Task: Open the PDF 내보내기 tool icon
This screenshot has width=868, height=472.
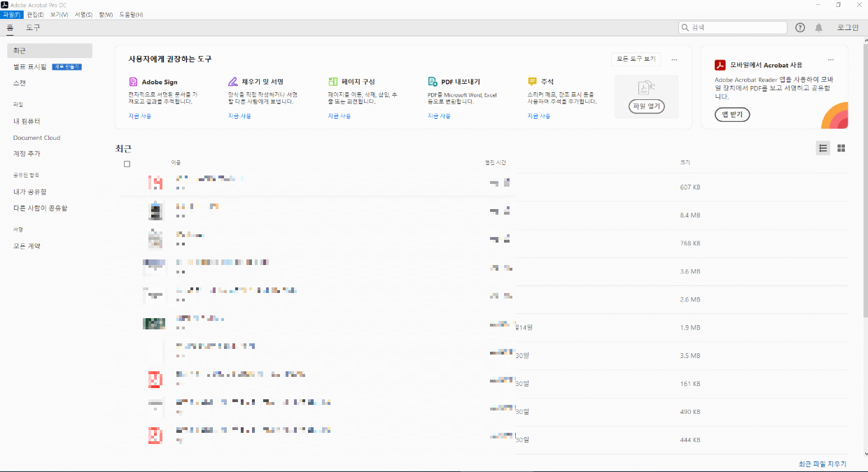Action: (433, 82)
